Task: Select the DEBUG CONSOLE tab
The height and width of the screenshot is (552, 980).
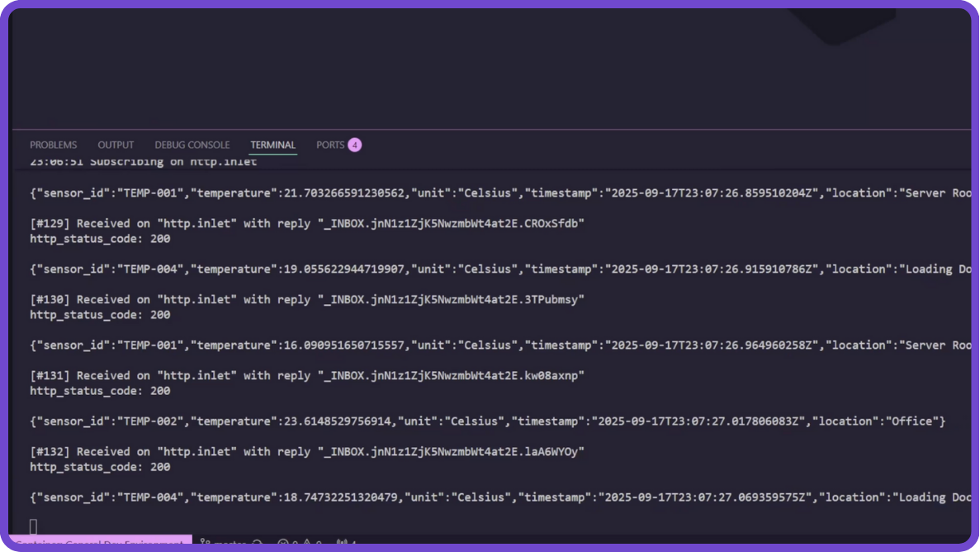Action: (192, 145)
